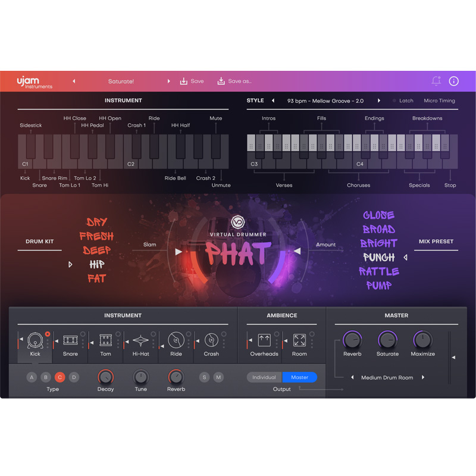Viewport: 476px width, 476px height.
Task: Click the instrument Reverb knob
Action: (x=176, y=377)
